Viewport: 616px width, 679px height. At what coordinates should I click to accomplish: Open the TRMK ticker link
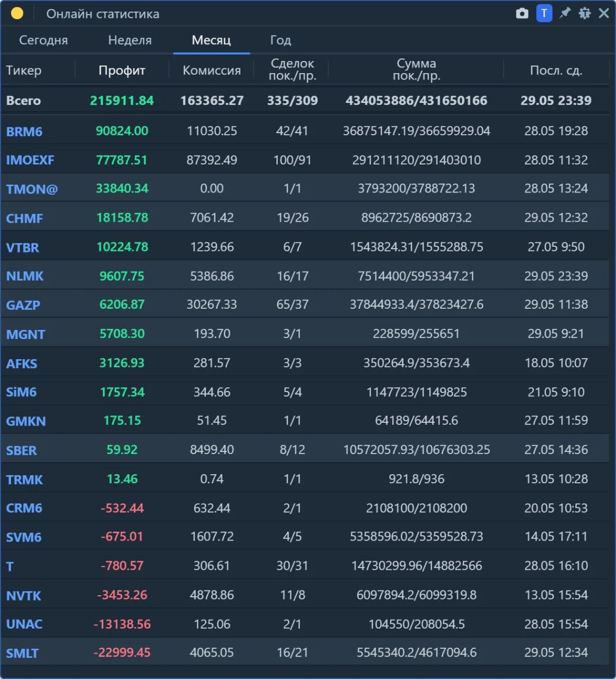(x=24, y=480)
